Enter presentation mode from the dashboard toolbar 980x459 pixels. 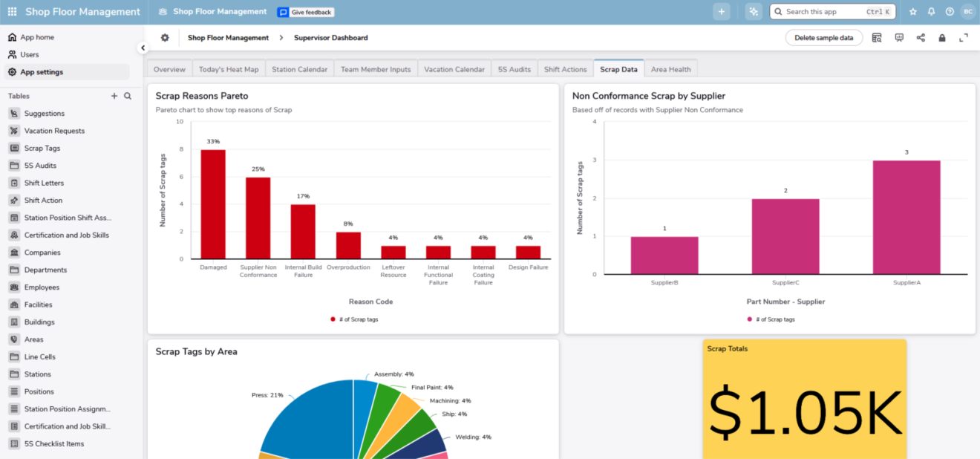coord(899,37)
